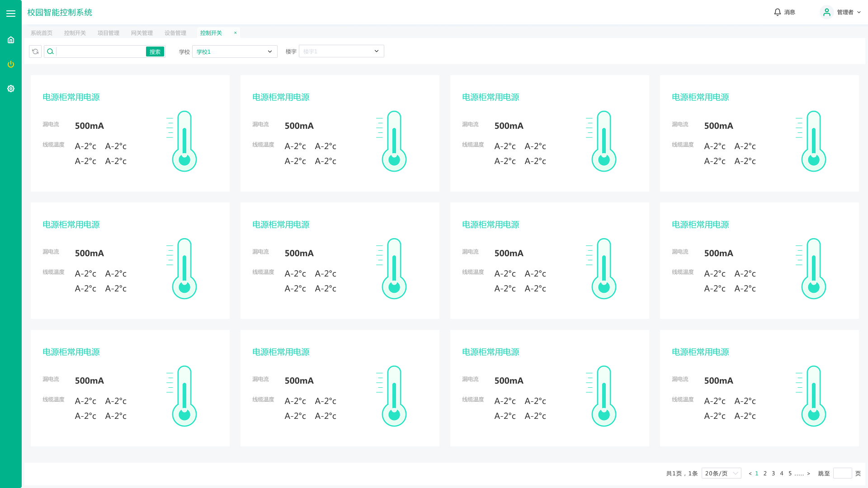868x488 pixels.
Task: Go to home via sidebar house icon
Action: 11,40
